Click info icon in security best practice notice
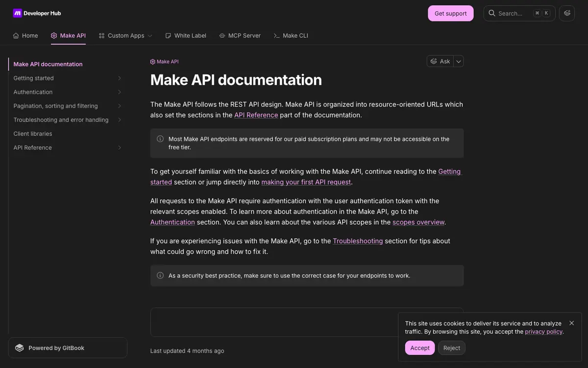This screenshot has width=588, height=368. point(160,275)
